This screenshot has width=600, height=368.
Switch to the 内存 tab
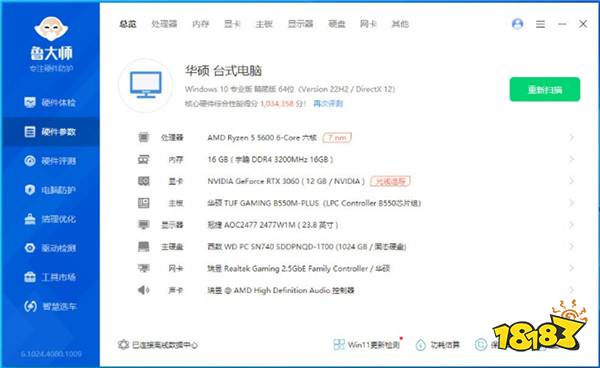tap(201, 24)
